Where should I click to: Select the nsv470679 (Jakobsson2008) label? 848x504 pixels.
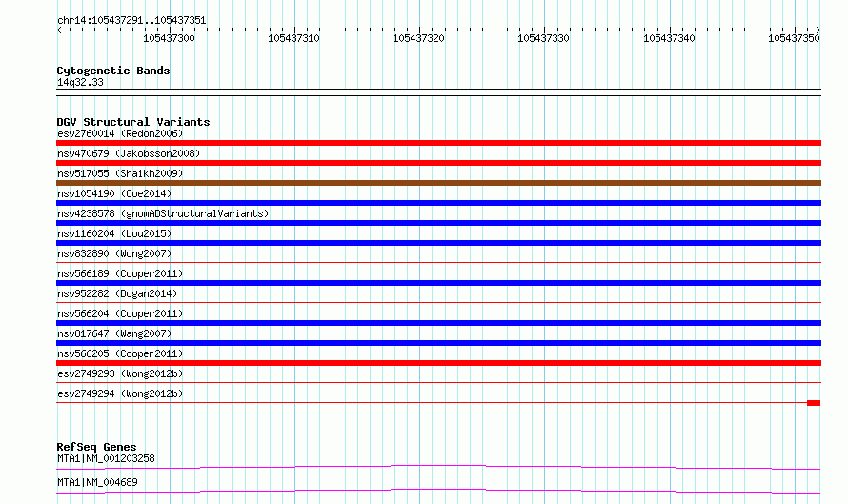(129, 153)
